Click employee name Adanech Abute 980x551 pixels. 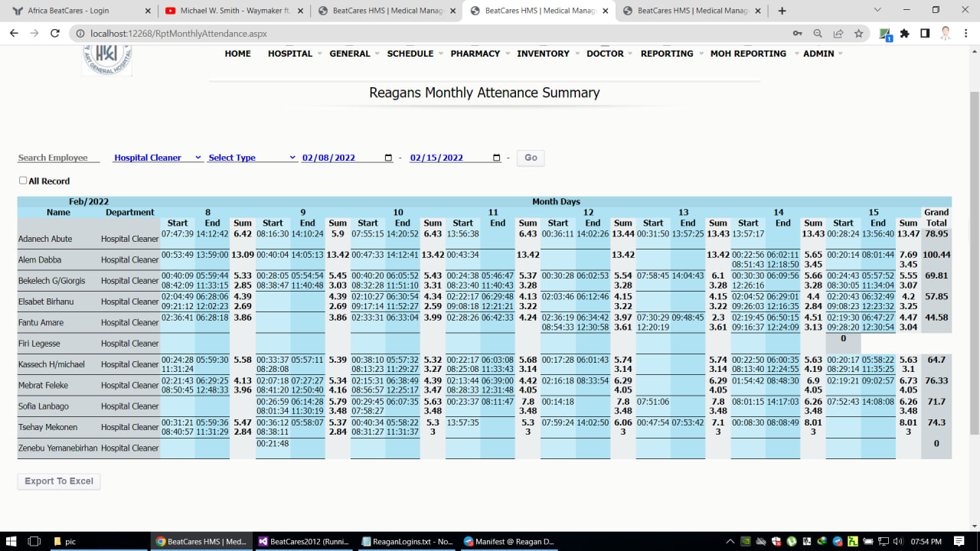pyautogui.click(x=45, y=239)
